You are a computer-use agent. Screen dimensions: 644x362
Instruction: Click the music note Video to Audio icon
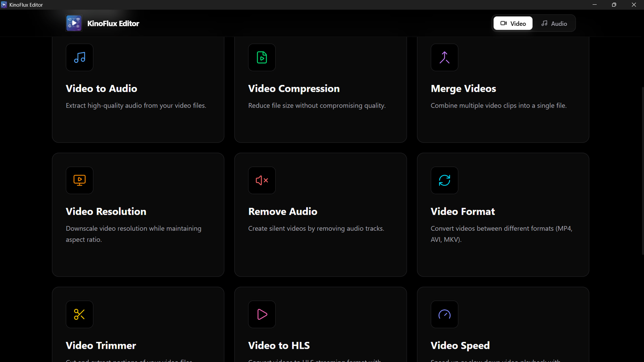79,58
